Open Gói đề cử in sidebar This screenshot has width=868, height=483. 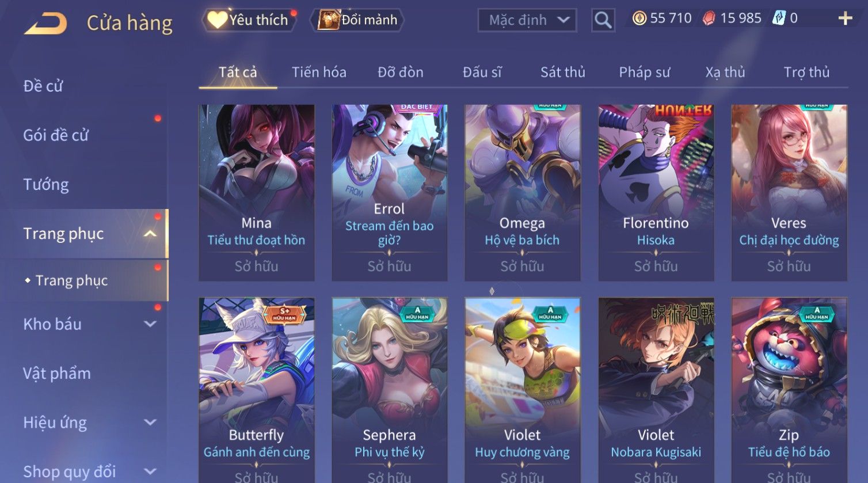click(56, 135)
